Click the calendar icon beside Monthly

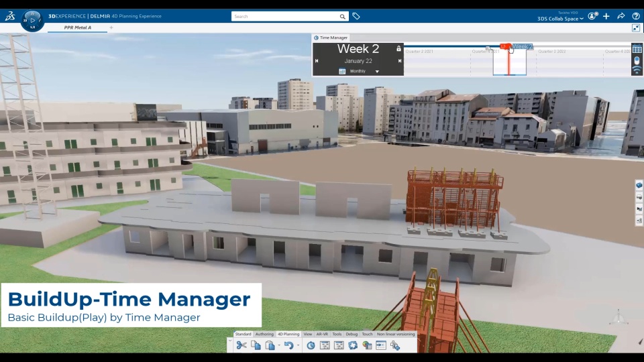tap(342, 71)
